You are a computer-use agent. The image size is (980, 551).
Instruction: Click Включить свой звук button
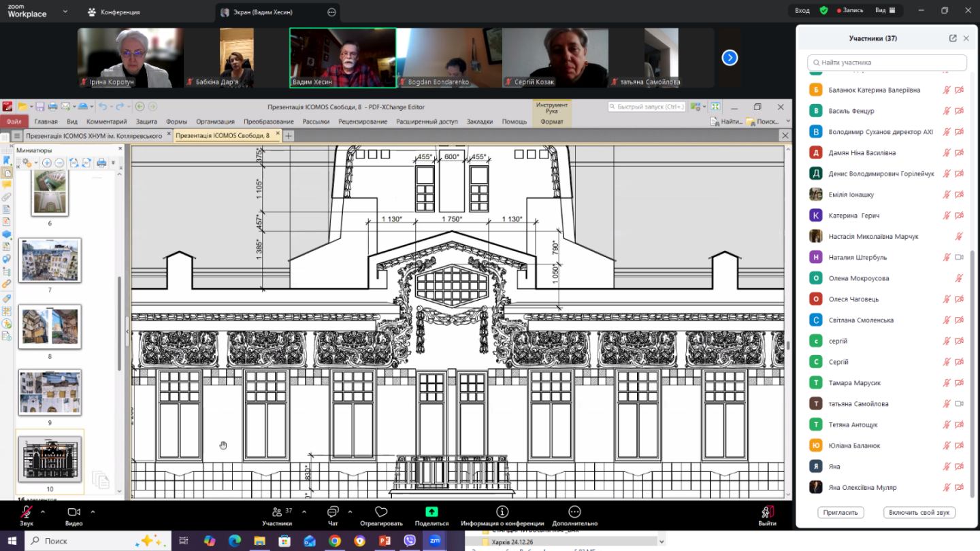919,513
